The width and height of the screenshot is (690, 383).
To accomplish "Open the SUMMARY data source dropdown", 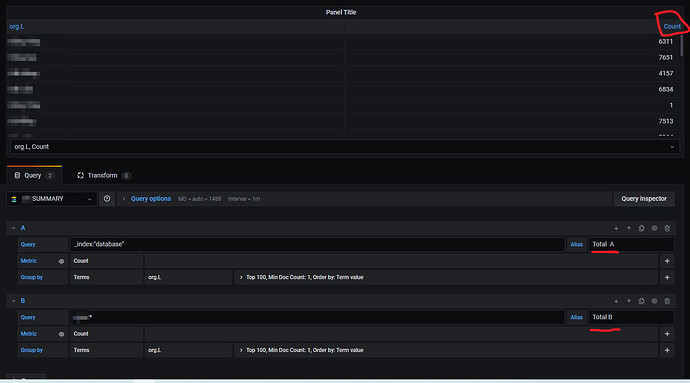I will tap(52, 199).
